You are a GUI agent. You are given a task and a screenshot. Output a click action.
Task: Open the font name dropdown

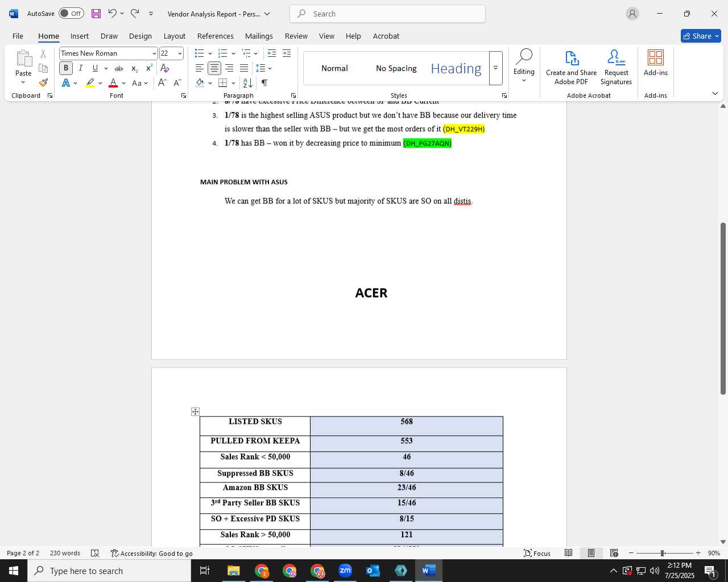coord(154,53)
